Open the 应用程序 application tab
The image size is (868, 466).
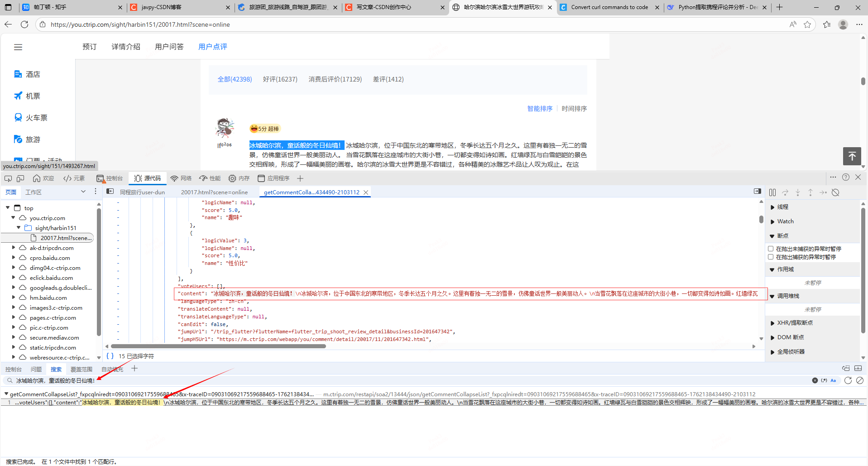tap(273, 178)
